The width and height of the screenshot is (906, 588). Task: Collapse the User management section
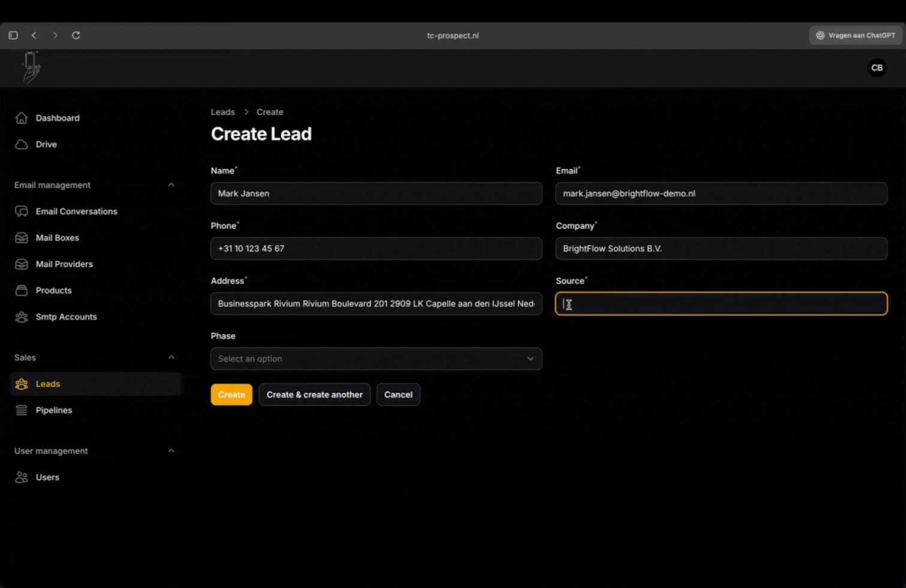(172, 451)
